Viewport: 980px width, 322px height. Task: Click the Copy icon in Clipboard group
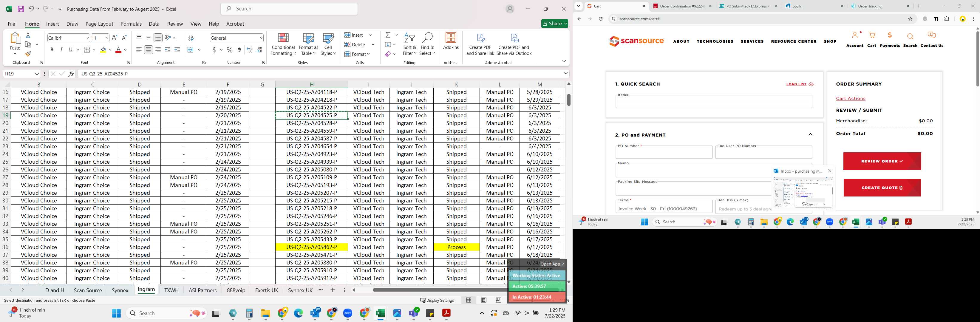point(28,44)
